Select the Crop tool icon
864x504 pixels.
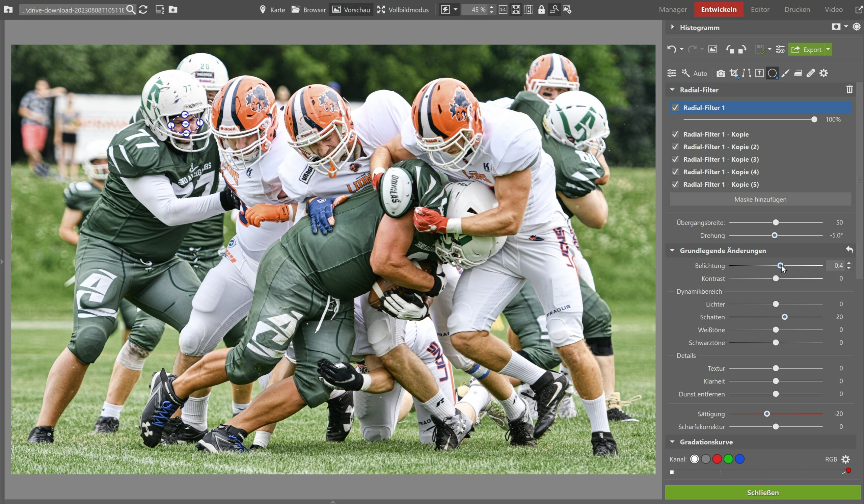click(x=733, y=73)
